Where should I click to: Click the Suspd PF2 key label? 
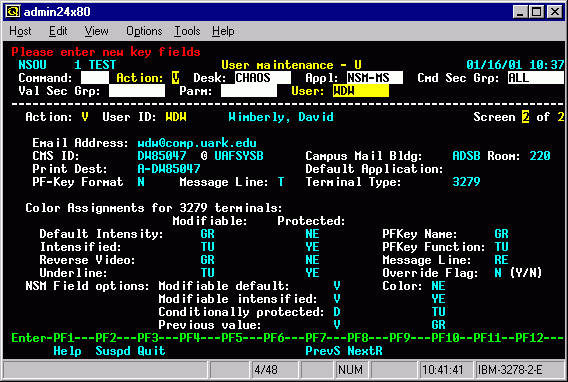tap(113, 351)
